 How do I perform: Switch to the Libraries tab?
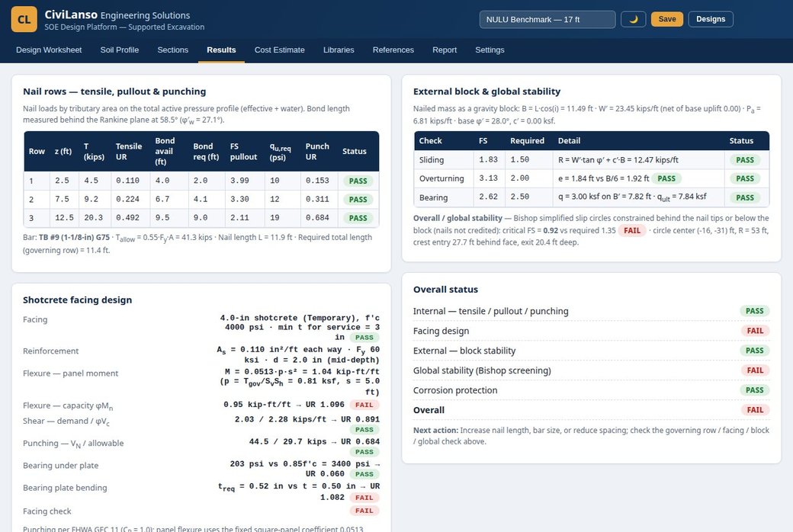point(339,50)
